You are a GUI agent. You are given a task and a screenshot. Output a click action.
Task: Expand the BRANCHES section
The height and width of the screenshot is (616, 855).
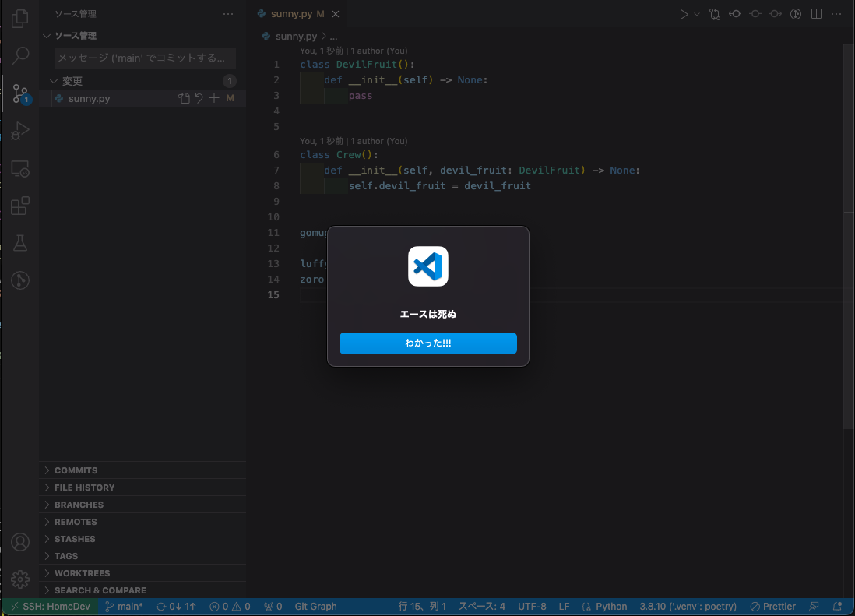coord(142,505)
